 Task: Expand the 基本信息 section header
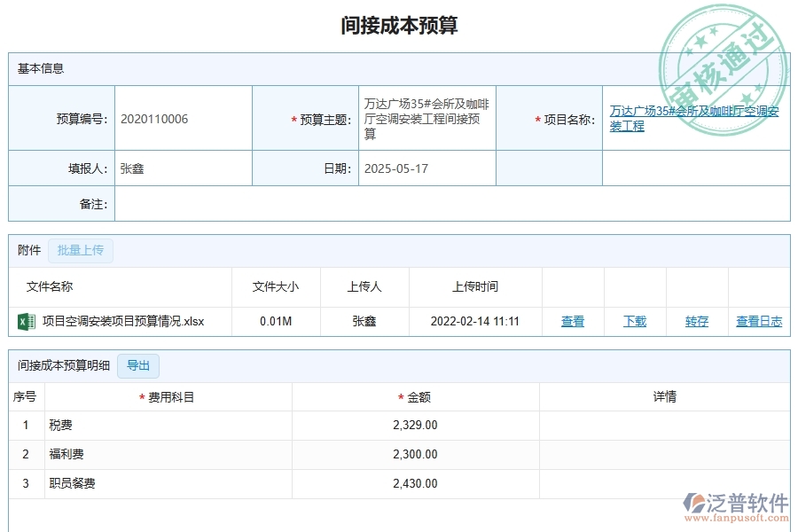point(33,68)
